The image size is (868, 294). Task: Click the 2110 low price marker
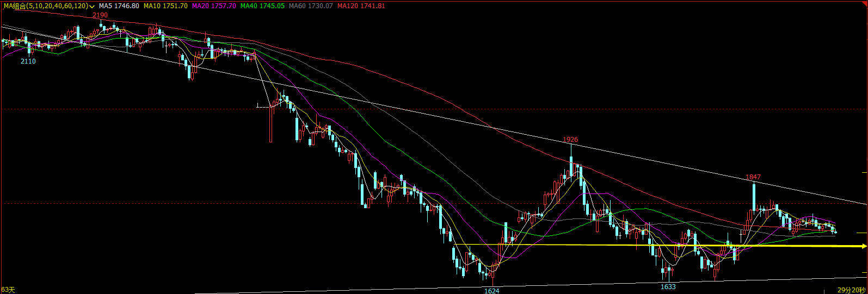28,61
